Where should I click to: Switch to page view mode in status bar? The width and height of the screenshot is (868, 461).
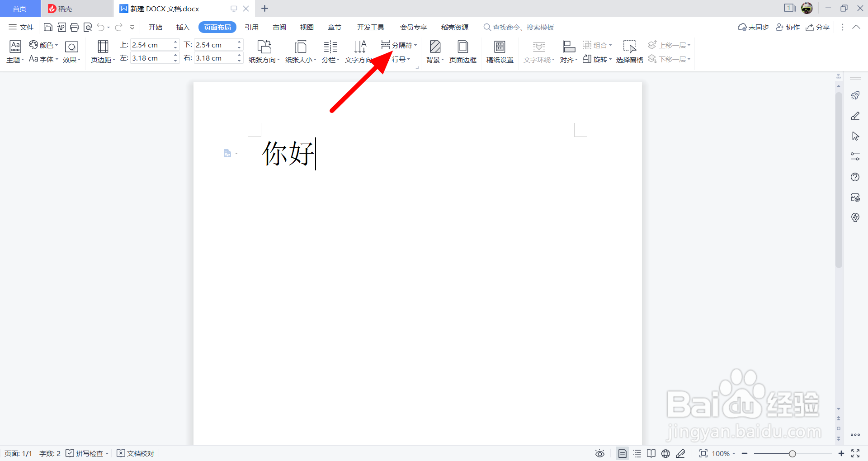pyautogui.click(x=623, y=453)
